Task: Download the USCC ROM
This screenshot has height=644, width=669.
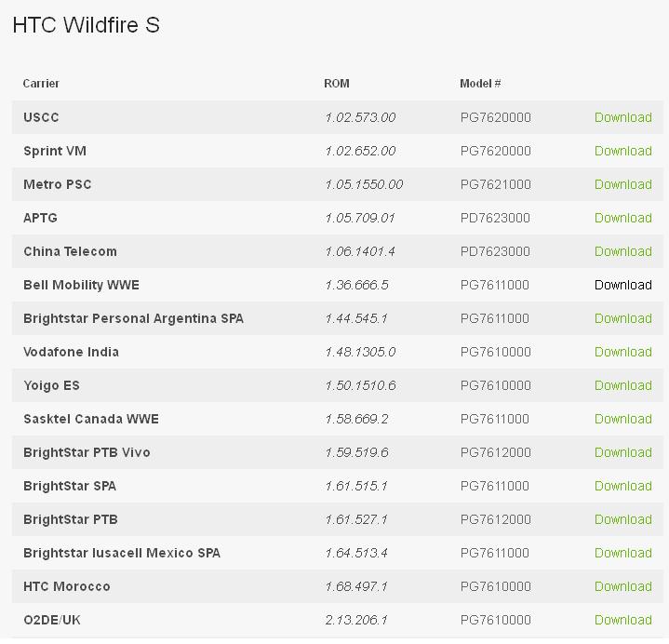Action: [622, 117]
